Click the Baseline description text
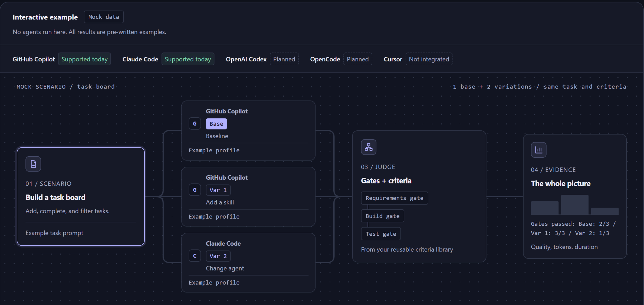 pyautogui.click(x=217, y=136)
